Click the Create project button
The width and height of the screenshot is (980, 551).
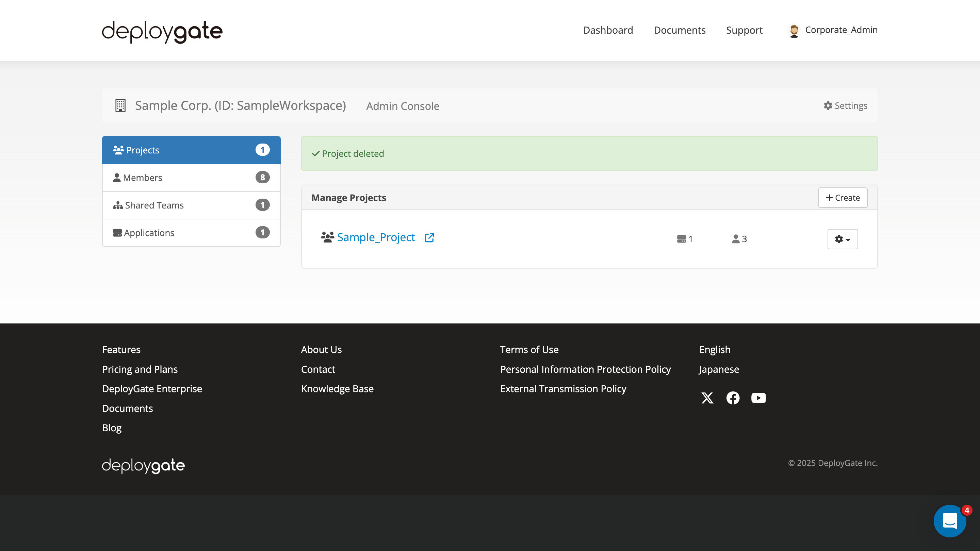843,198
